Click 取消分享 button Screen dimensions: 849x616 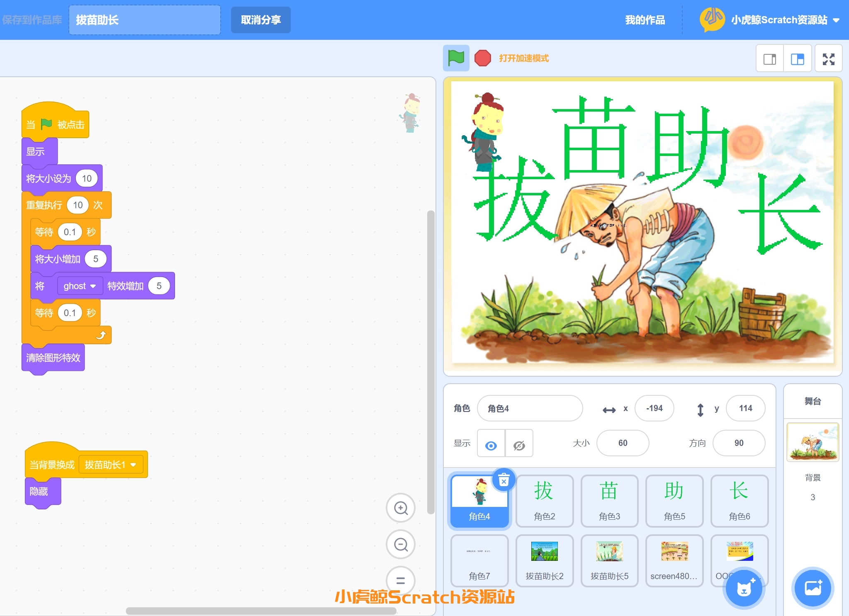[260, 20]
